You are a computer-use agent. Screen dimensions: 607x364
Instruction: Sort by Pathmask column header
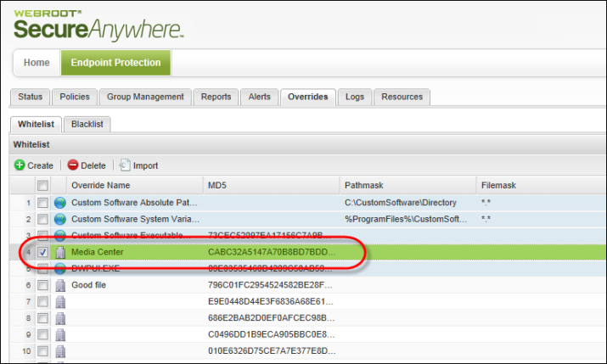(408, 185)
